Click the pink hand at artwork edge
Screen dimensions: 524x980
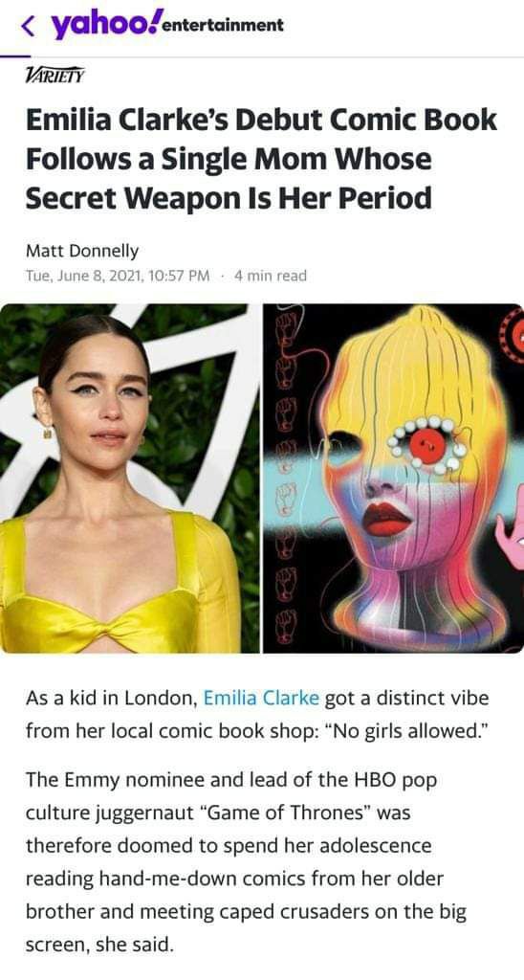coord(511,536)
